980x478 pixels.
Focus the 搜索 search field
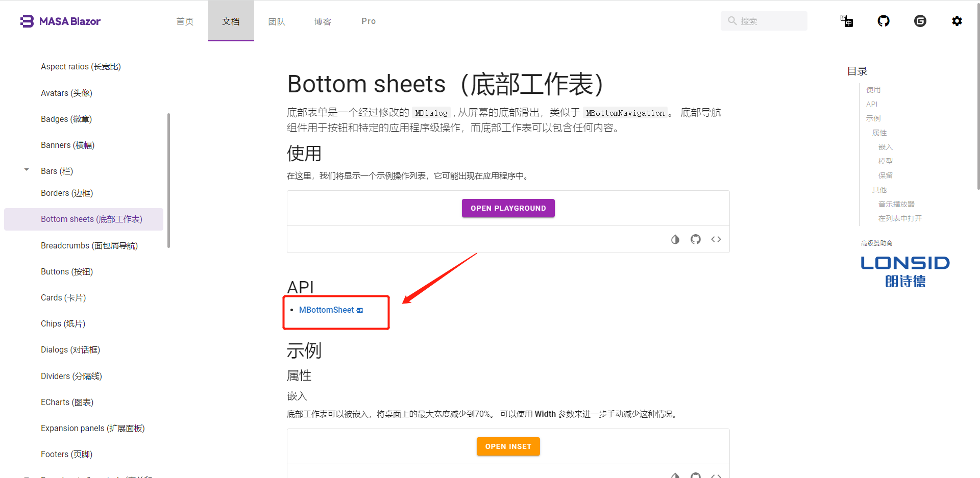click(764, 21)
